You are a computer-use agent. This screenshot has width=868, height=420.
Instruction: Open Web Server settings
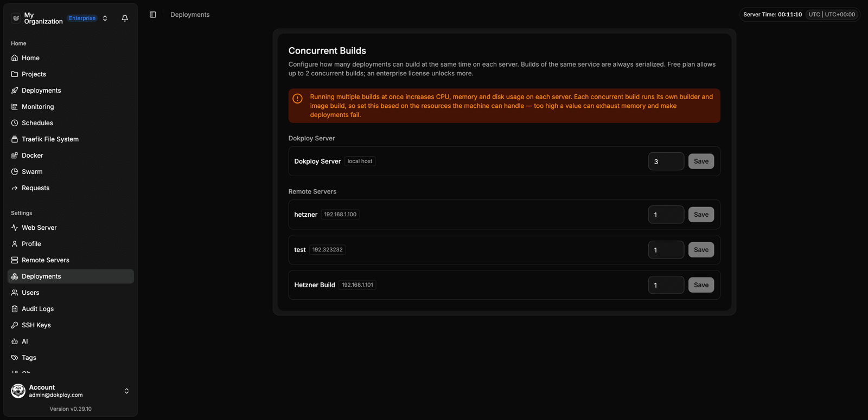(x=71, y=228)
